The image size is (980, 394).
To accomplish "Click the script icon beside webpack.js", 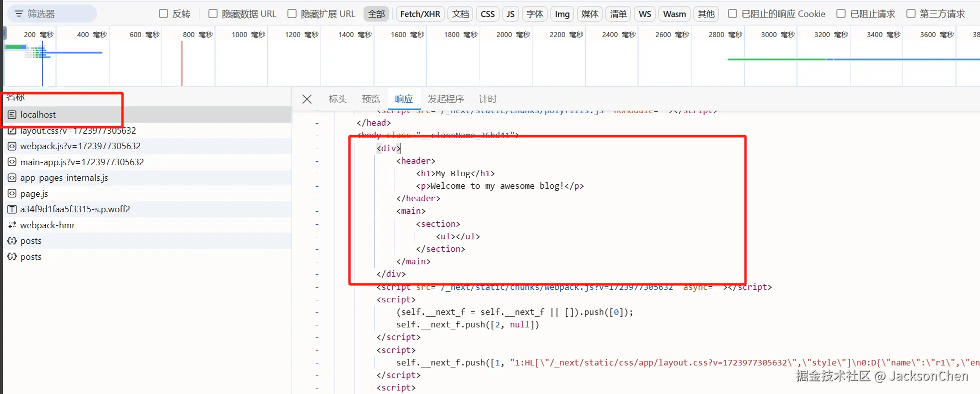I will [12, 146].
